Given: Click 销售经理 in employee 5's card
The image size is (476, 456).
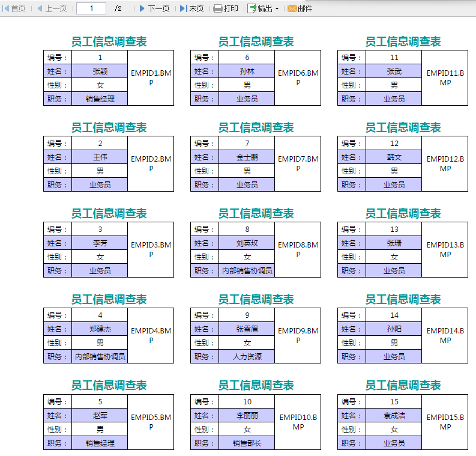Looking at the screenshot, I should pos(100,443).
